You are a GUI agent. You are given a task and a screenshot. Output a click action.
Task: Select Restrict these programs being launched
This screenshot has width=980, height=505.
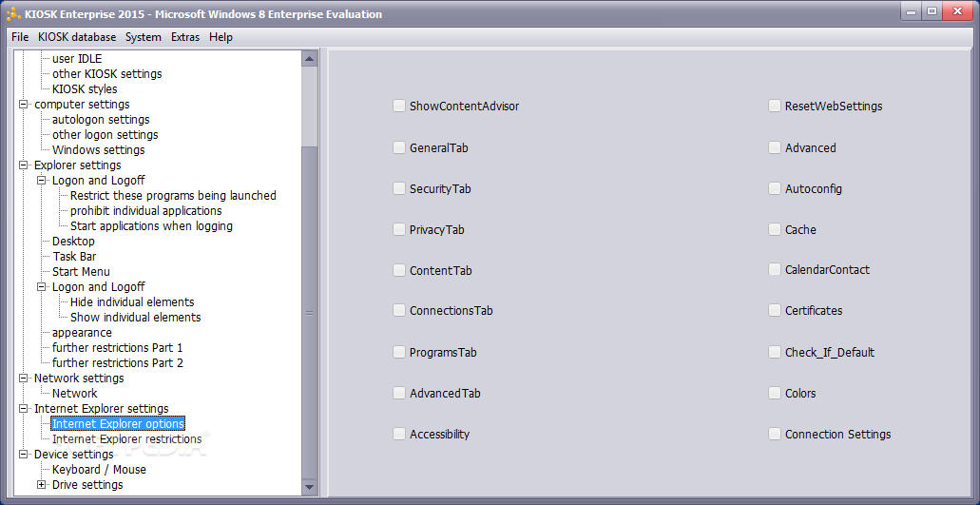coord(173,196)
